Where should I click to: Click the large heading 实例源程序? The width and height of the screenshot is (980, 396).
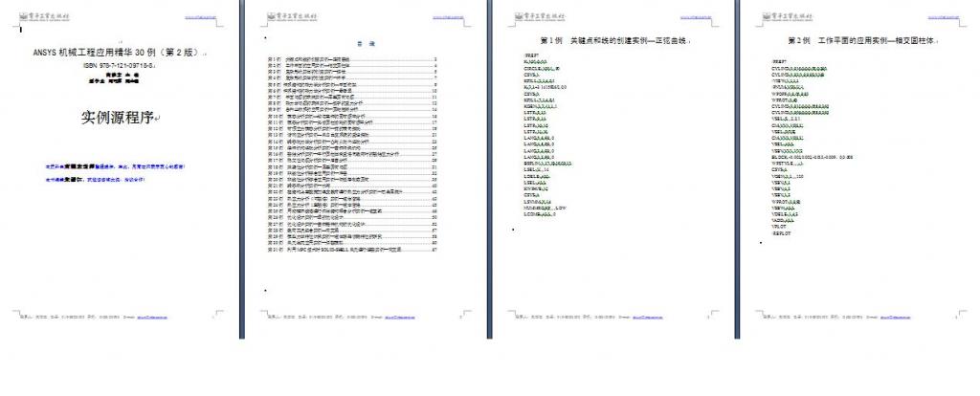pos(119,118)
